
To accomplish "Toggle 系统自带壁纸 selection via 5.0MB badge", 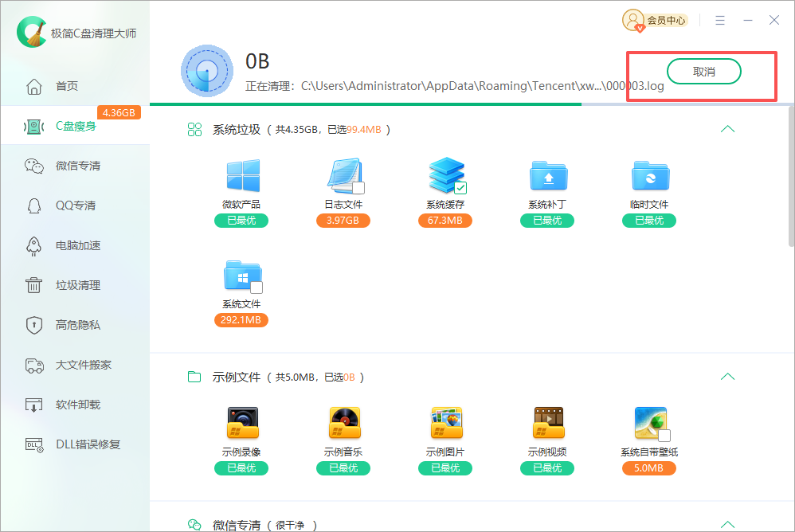I will [x=649, y=469].
